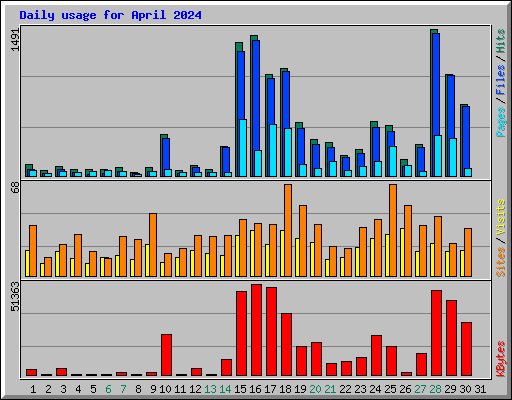Click the red KBytes bar for day 15
Screen dimensions: 512x400
tap(242, 334)
